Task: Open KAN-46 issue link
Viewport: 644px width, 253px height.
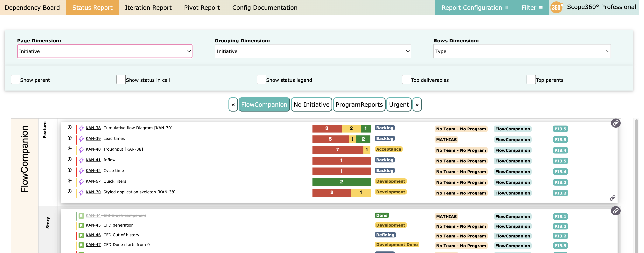Action: (x=93, y=235)
